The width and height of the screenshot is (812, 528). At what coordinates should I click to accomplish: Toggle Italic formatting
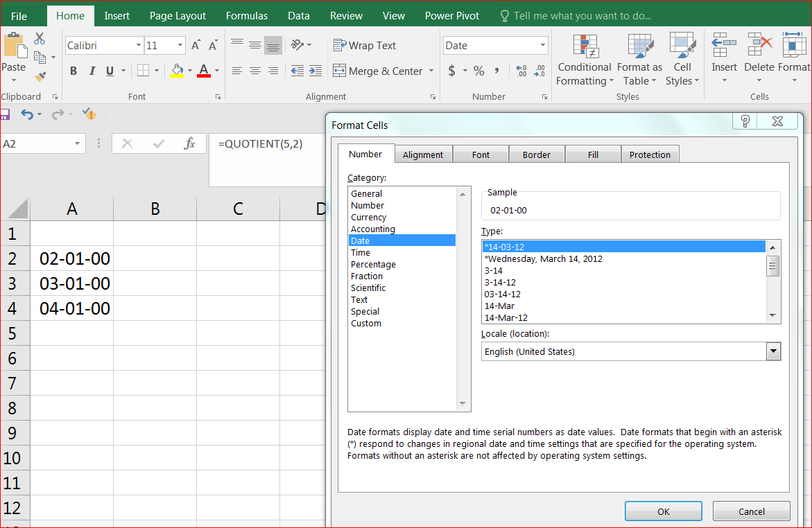pos(92,71)
